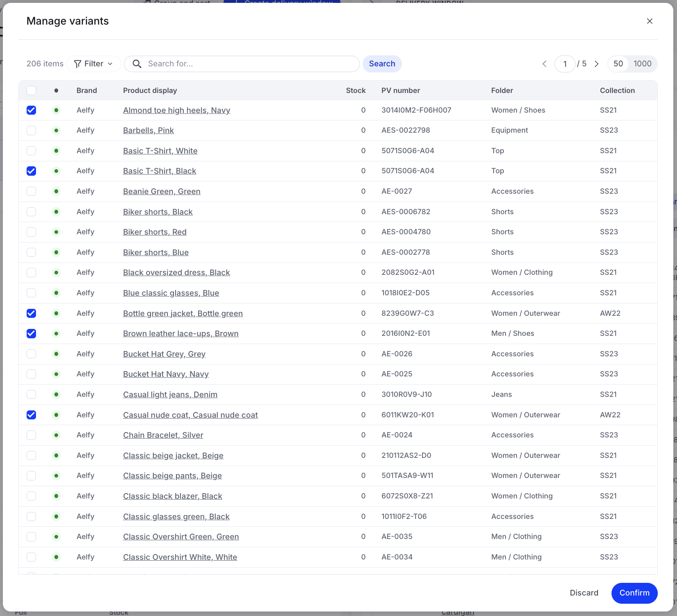
Task: Close the Manage variants dialog
Action: click(x=649, y=21)
